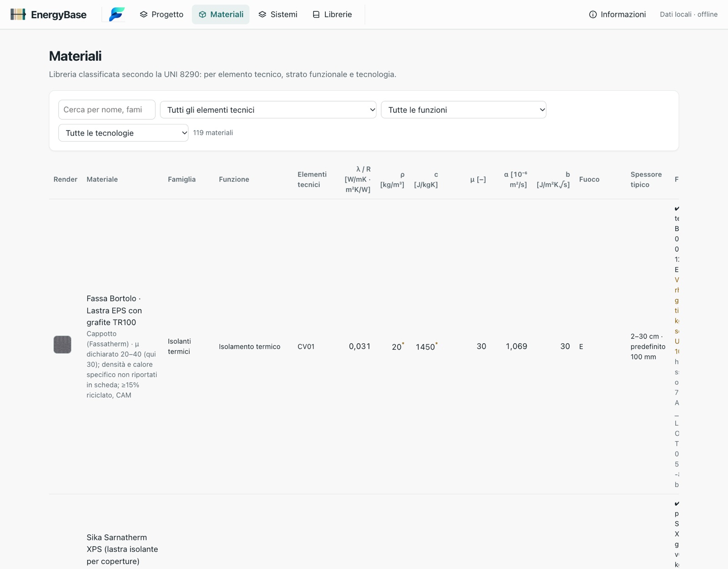728x569 pixels.
Task: Go to the Librerie tab
Action: pos(332,15)
